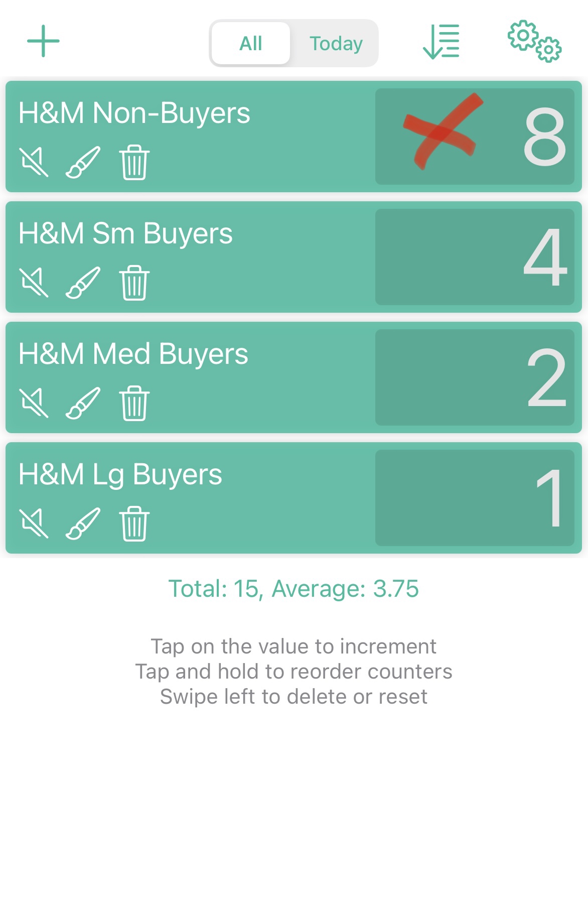Delete the H&M Non-Buyers counter
Image resolution: width=588 pixels, height=915 pixels.
(134, 162)
